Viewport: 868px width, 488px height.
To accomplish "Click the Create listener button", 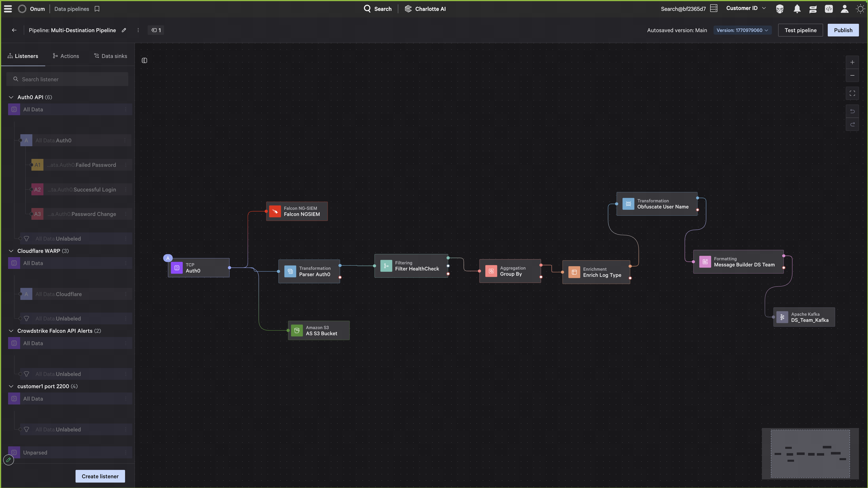I will point(100,476).
